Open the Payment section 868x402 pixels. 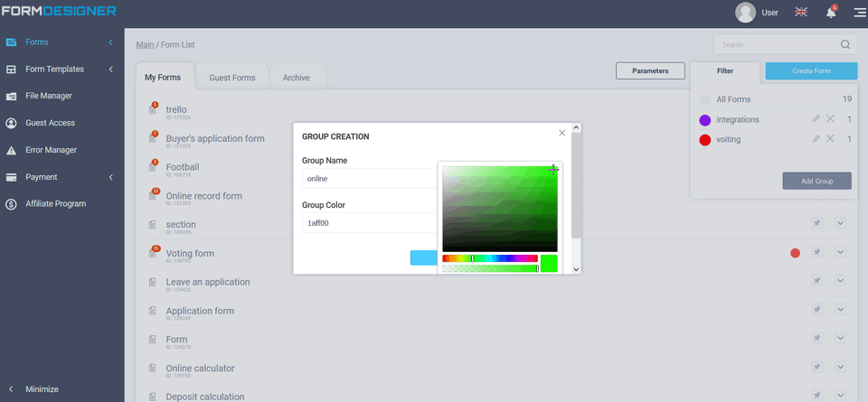(x=41, y=177)
